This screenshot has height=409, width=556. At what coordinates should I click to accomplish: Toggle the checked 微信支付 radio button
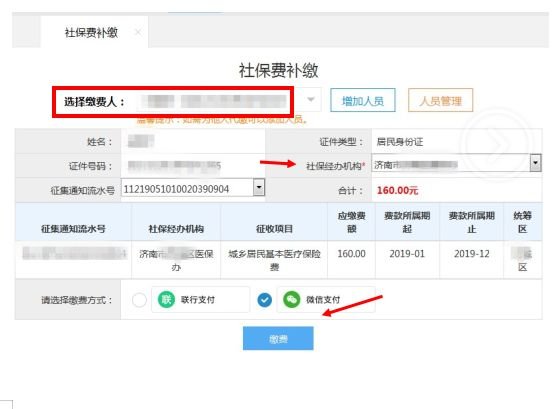265,300
